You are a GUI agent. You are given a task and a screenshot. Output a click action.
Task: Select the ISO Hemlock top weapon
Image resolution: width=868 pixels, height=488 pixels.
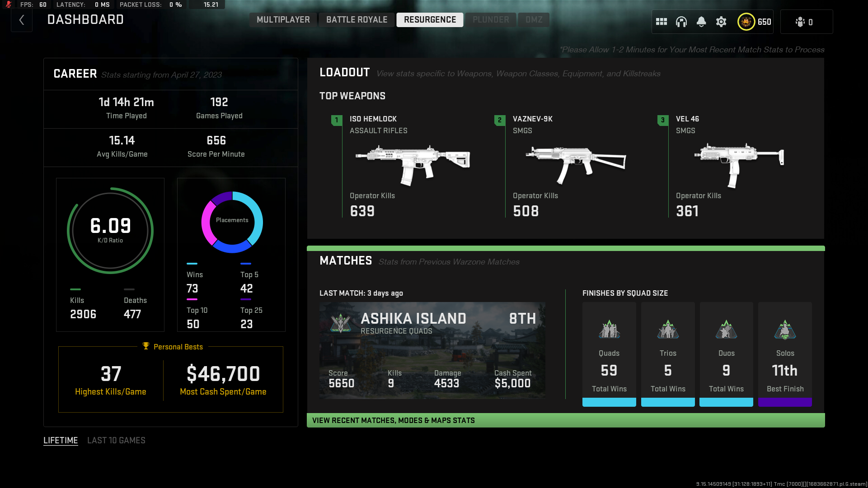pos(413,165)
